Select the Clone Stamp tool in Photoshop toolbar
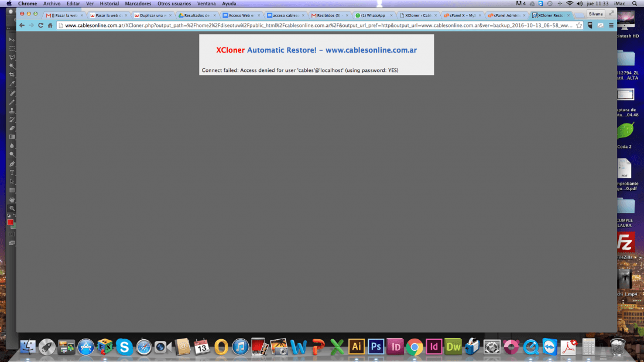Image resolution: width=644 pixels, height=362 pixels. tap(12, 111)
